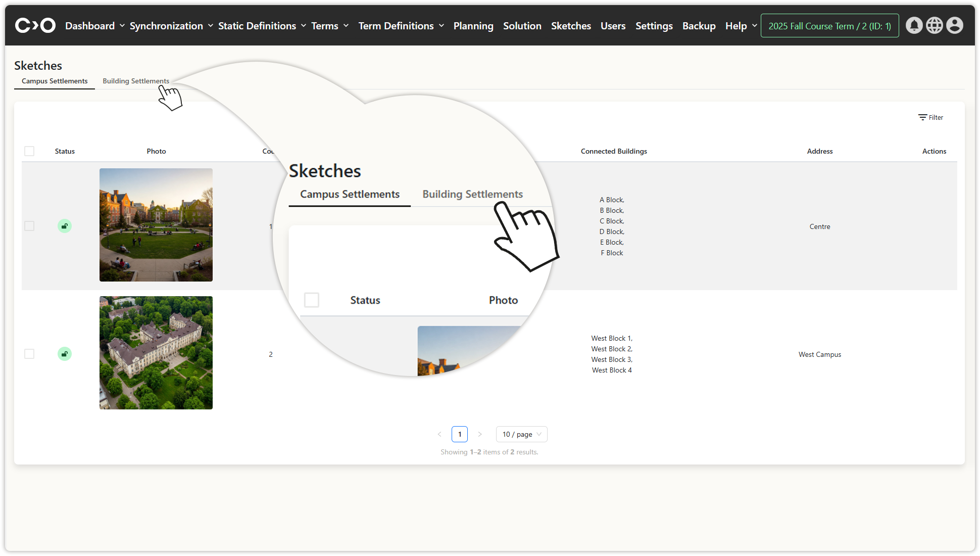Go to next page arrow
Image resolution: width=980 pixels, height=556 pixels.
point(480,434)
